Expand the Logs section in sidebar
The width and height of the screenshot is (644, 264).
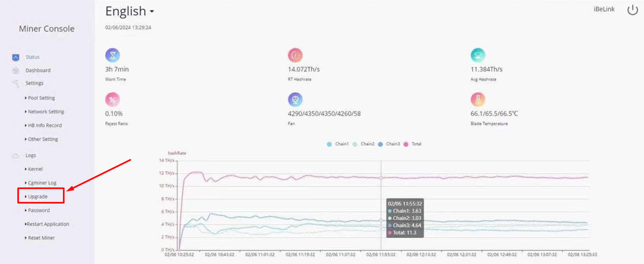[x=31, y=155]
